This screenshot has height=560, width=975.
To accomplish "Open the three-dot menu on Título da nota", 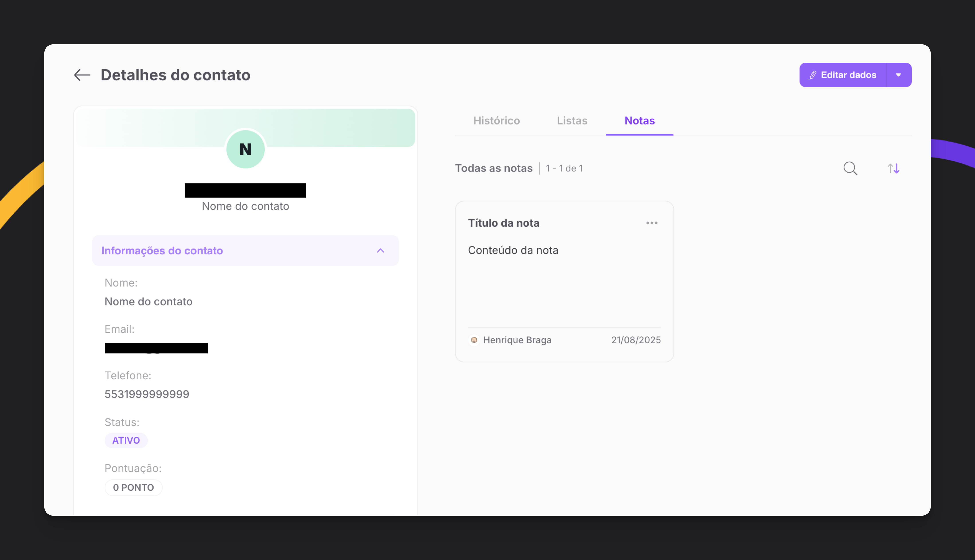I will (651, 223).
